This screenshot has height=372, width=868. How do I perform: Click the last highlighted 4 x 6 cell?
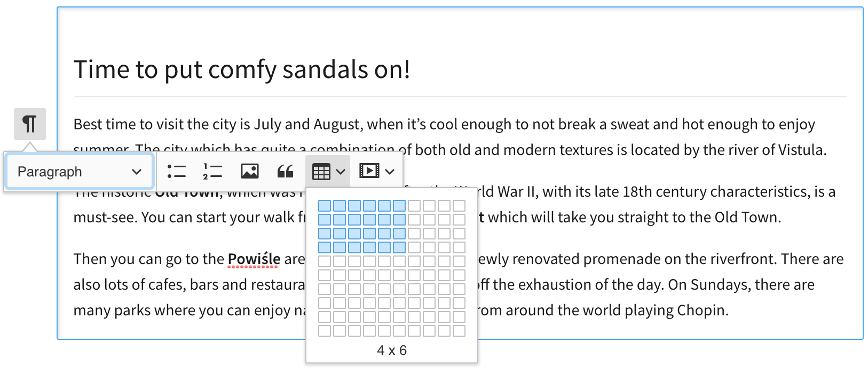click(399, 247)
